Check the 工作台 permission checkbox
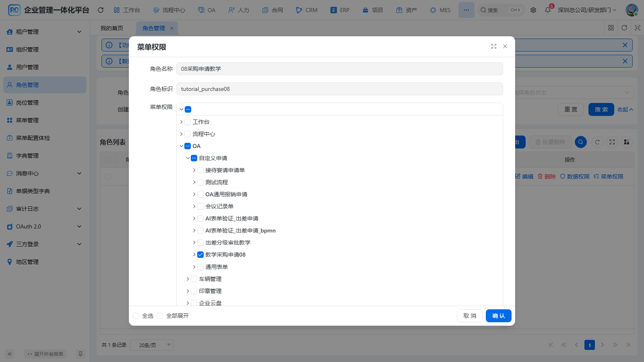Screen dimensions: 644x362 click(x=188, y=122)
